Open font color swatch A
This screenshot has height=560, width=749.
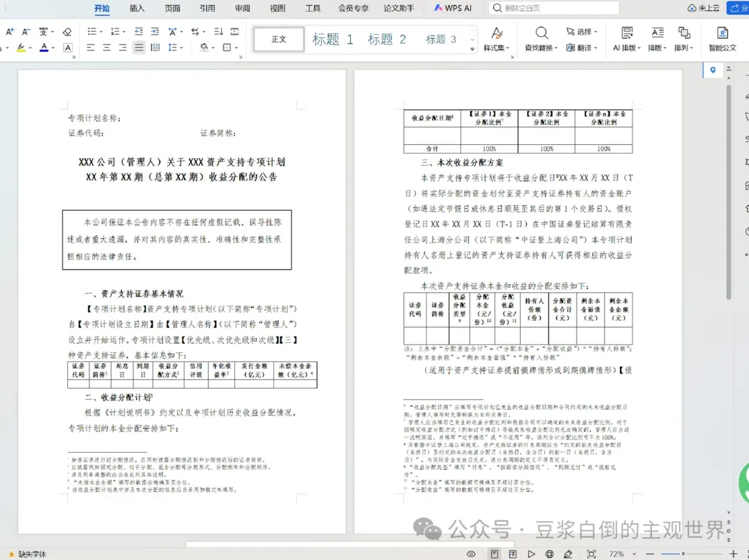coord(44,47)
